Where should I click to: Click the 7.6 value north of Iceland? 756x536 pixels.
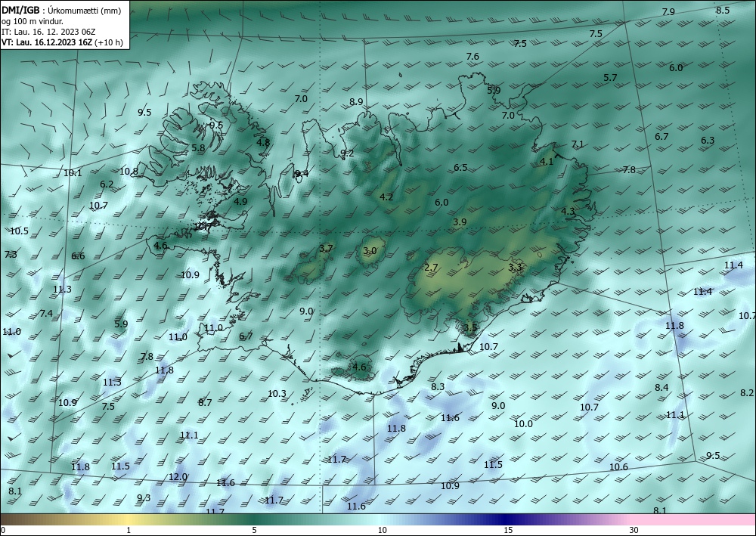(x=472, y=57)
